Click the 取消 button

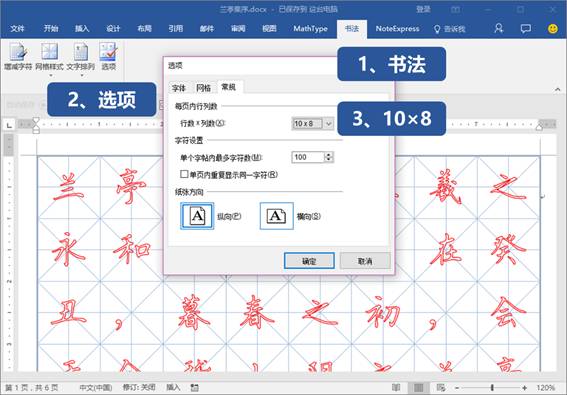(x=365, y=261)
